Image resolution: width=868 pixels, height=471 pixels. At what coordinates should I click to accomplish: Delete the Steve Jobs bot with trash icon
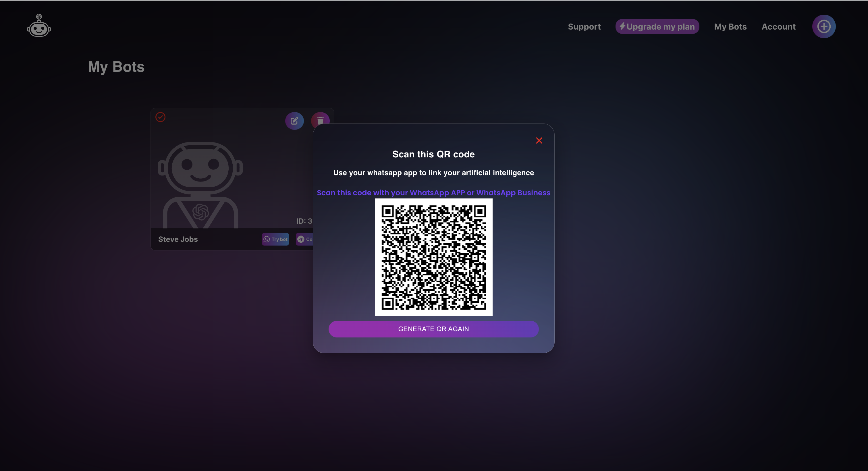(320, 119)
